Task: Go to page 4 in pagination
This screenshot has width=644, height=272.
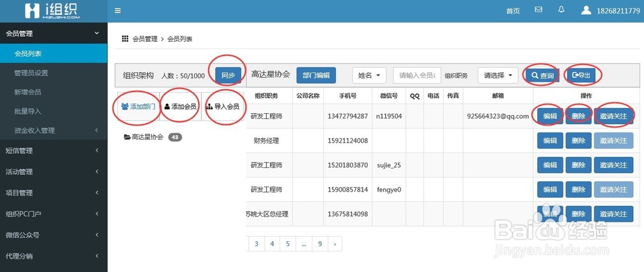Action: (x=272, y=244)
